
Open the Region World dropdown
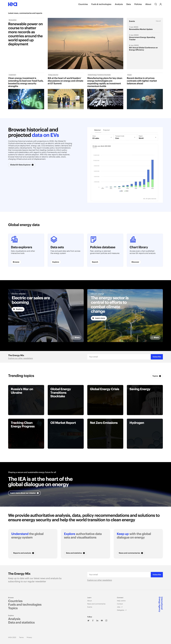(x=148, y=137)
